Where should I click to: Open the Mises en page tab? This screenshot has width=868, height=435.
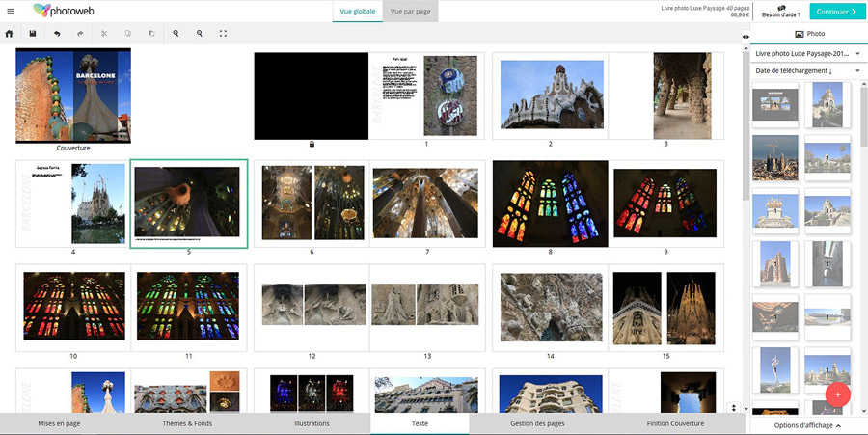pos(59,423)
